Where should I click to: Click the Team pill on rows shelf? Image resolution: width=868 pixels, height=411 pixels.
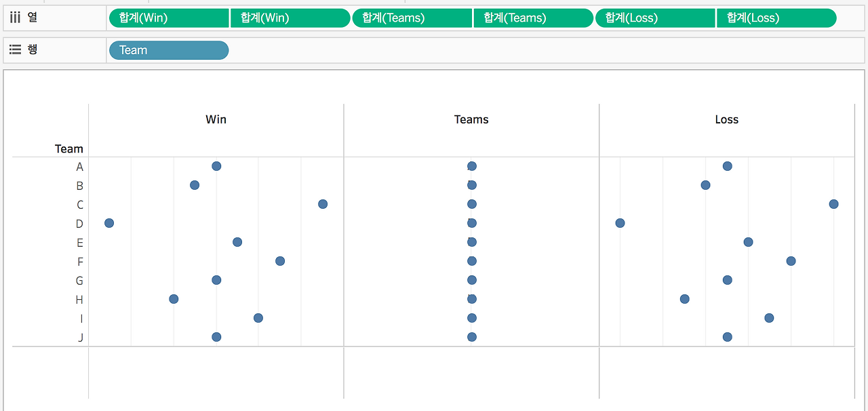169,50
